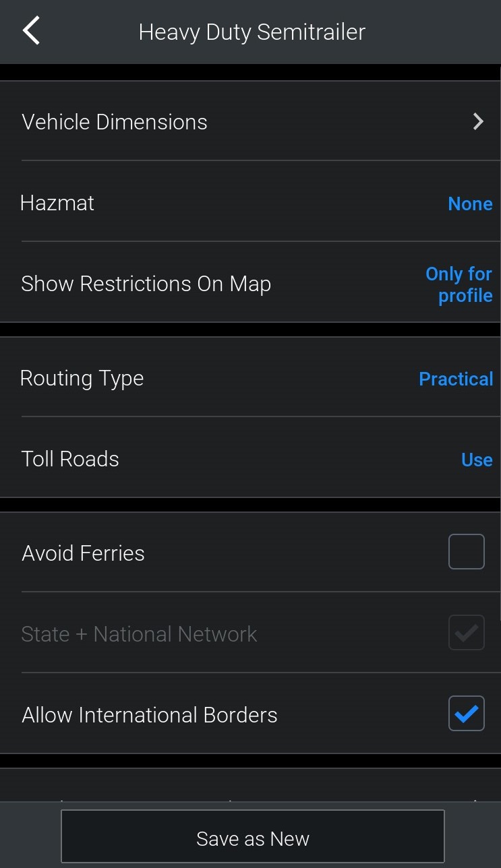The width and height of the screenshot is (501, 868).
Task: Tap the Avoid Ferries text label
Action: coord(83,553)
